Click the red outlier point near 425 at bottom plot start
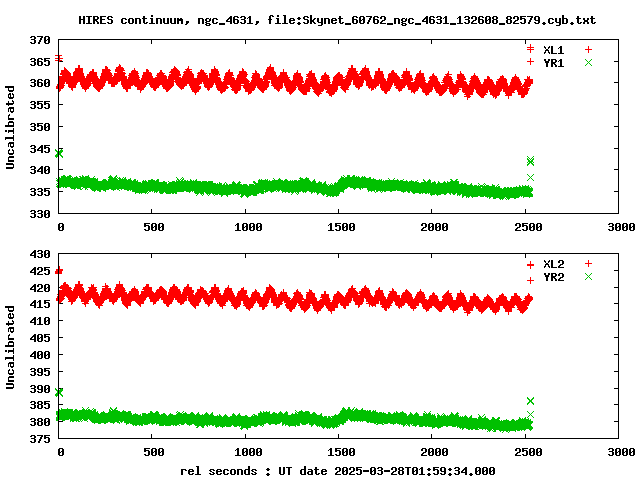 click(59, 271)
